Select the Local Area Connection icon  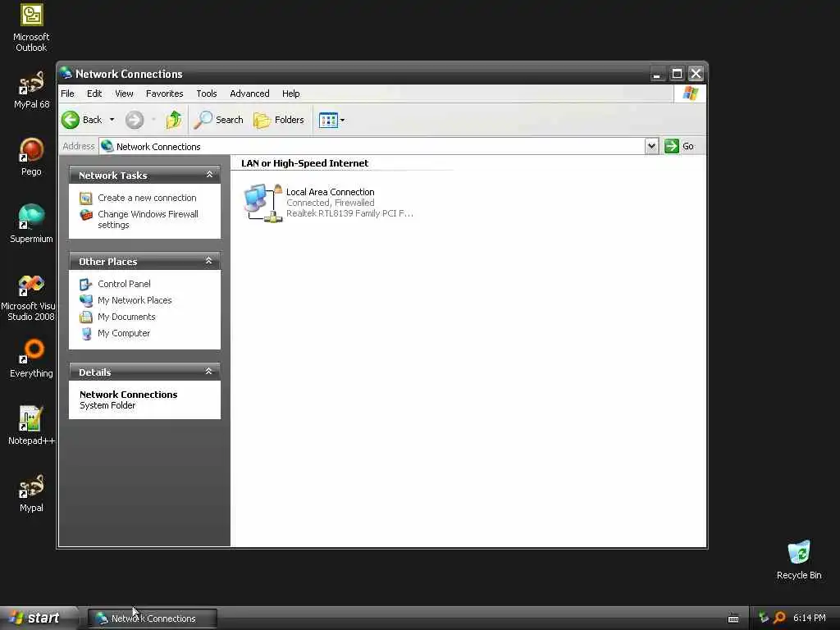[x=263, y=203]
